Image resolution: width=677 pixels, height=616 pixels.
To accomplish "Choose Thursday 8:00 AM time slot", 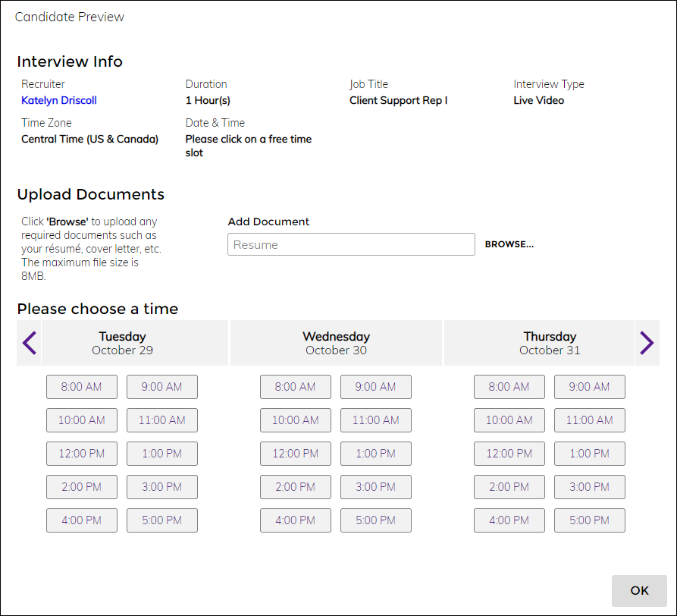I will pyautogui.click(x=509, y=387).
